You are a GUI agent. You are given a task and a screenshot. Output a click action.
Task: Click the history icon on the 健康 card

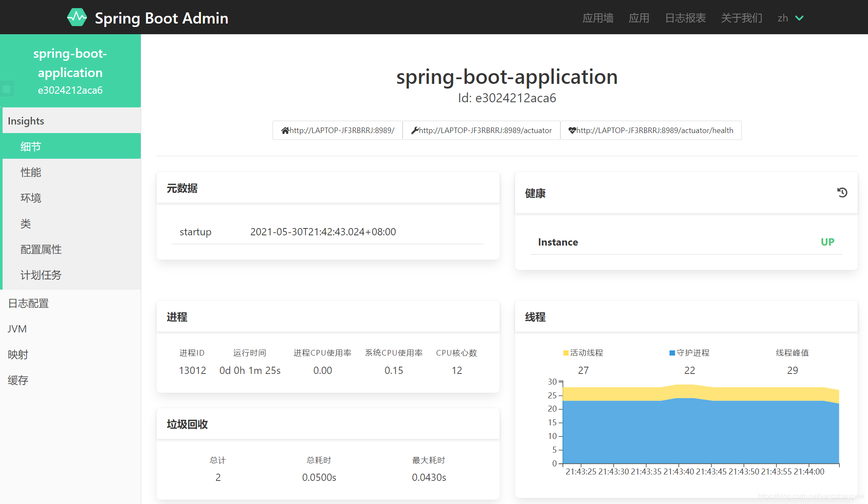tap(842, 193)
